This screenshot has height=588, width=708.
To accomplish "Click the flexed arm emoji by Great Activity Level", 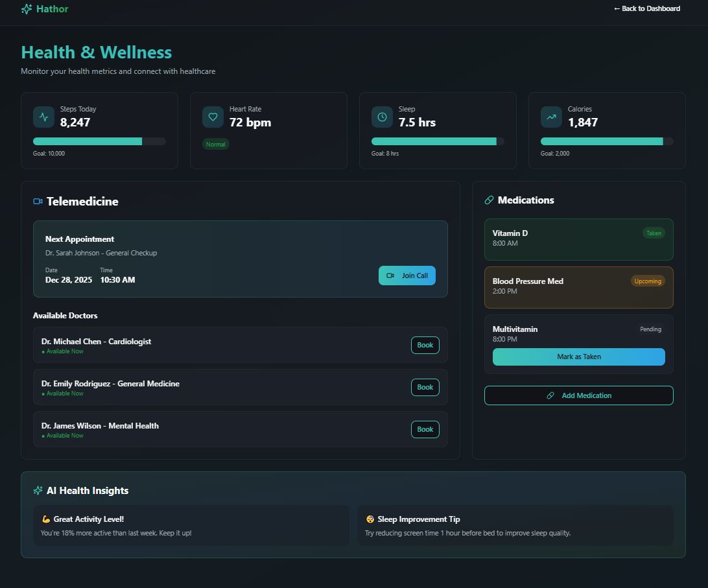I will [x=45, y=519].
